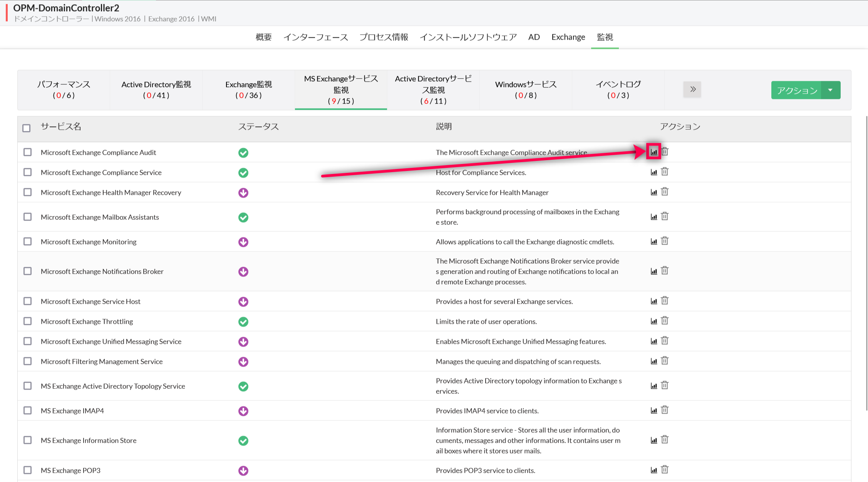Screen dimensions: 868x482
Task: Open graph for MS Exchange IMAP4
Action: [x=654, y=410]
